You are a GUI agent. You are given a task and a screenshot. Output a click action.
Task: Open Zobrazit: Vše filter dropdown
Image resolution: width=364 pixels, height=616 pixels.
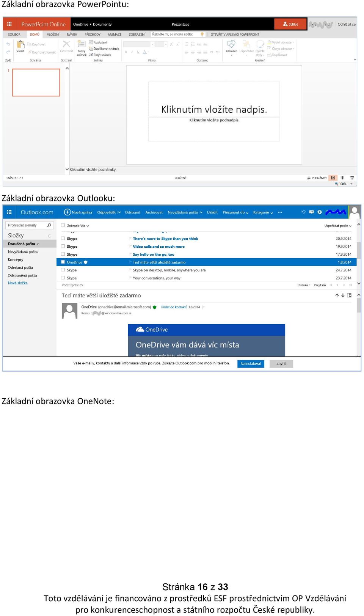[78, 226]
